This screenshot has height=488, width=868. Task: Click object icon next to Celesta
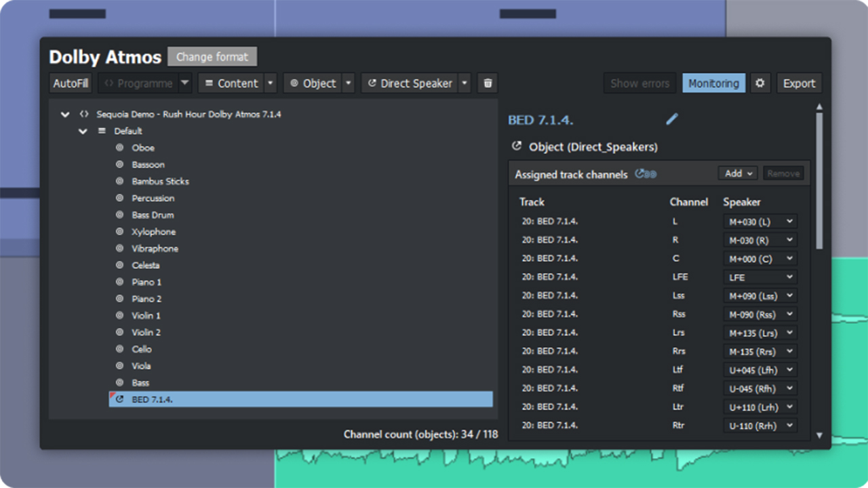click(x=120, y=265)
